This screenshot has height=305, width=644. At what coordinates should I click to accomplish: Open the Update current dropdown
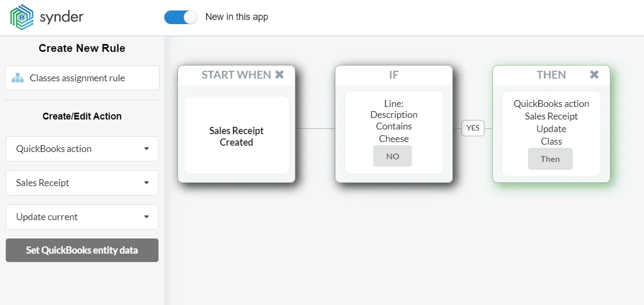(82, 217)
